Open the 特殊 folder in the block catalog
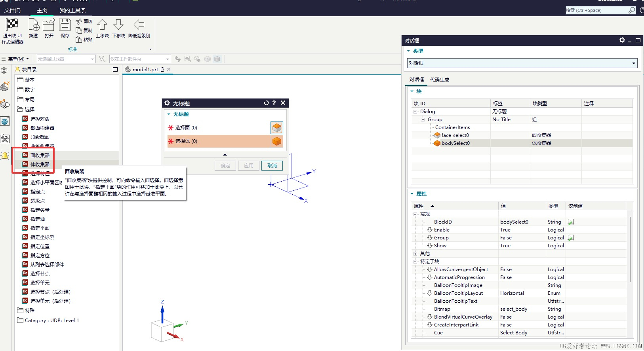 pyautogui.click(x=26, y=310)
